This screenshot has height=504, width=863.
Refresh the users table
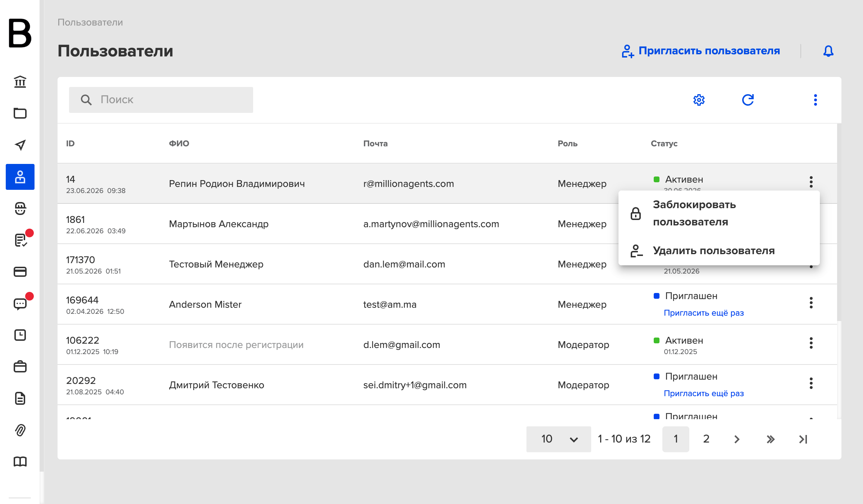748,100
